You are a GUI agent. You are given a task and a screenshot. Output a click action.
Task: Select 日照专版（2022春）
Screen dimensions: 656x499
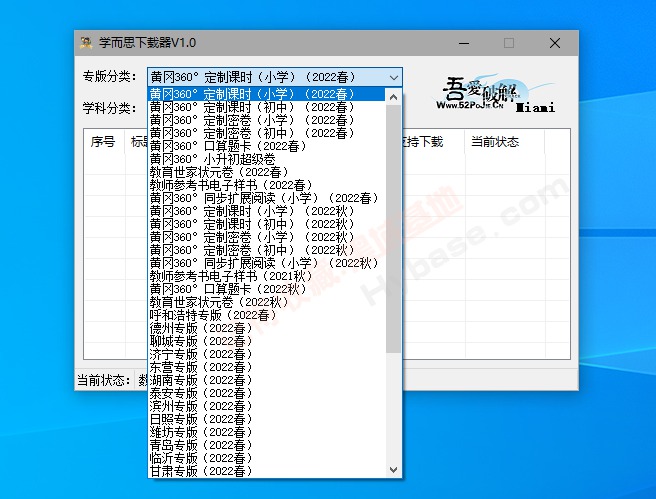[266, 419]
